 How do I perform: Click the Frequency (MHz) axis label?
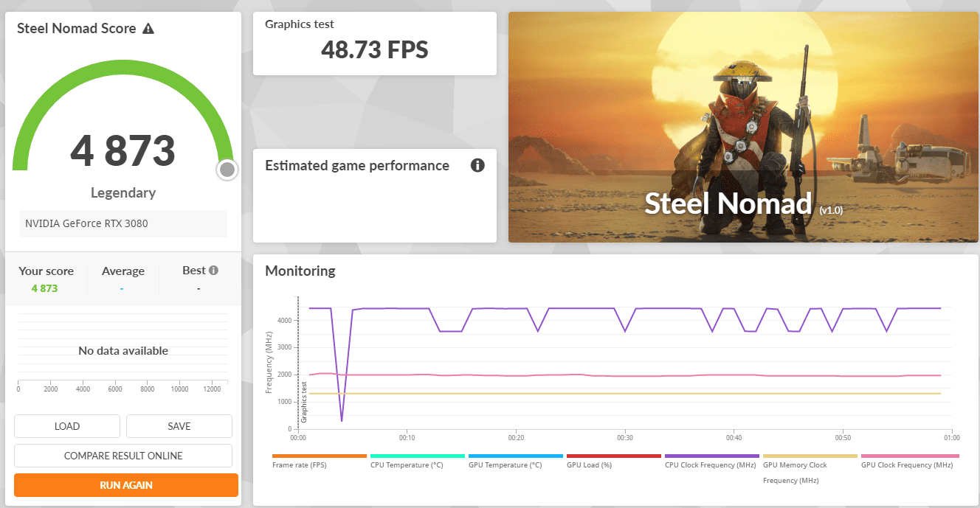click(269, 362)
